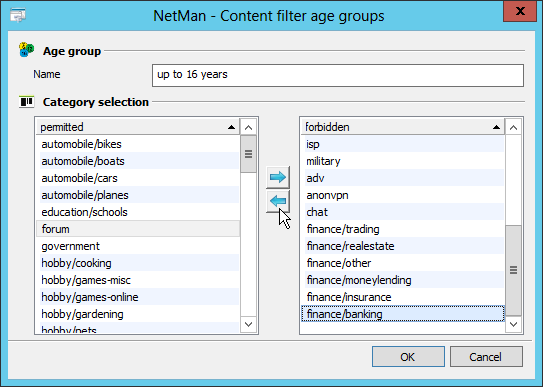Select military in forbidden list
The image size is (543, 387).
pyautogui.click(x=403, y=161)
